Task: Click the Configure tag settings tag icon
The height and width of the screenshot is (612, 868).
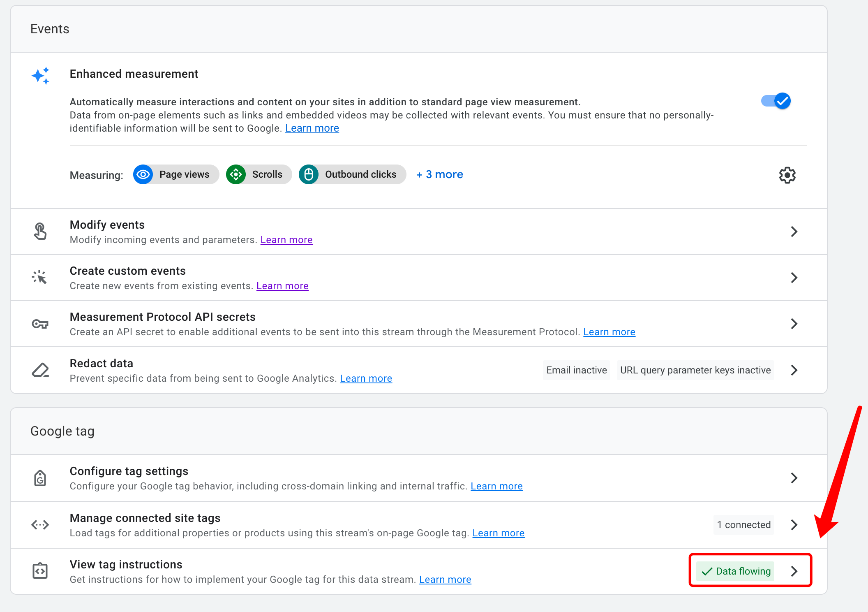Action: [x=40, y=478]
